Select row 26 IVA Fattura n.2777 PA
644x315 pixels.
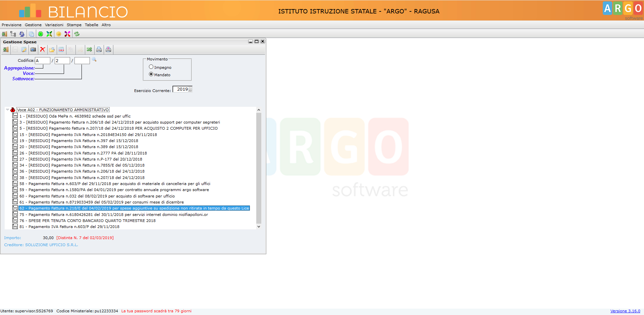[83, 153]
